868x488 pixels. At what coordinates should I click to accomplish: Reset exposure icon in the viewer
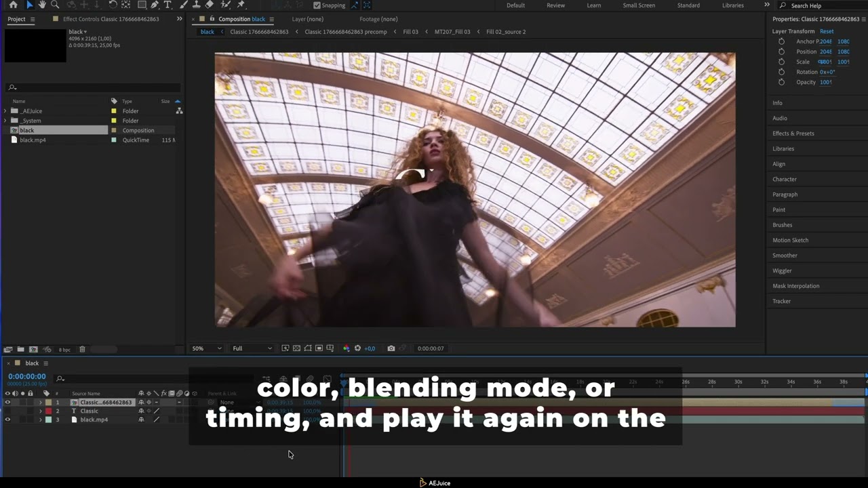(357, 348)
